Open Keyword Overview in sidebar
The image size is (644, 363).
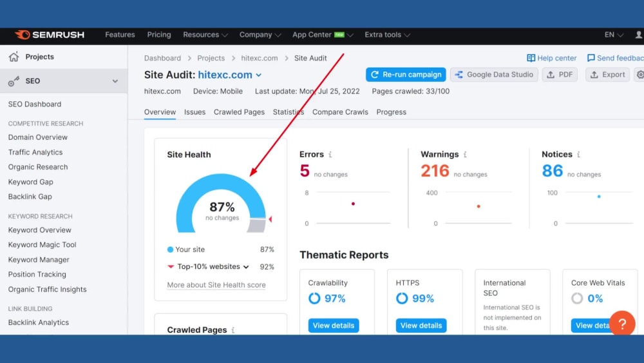point(39,230)
